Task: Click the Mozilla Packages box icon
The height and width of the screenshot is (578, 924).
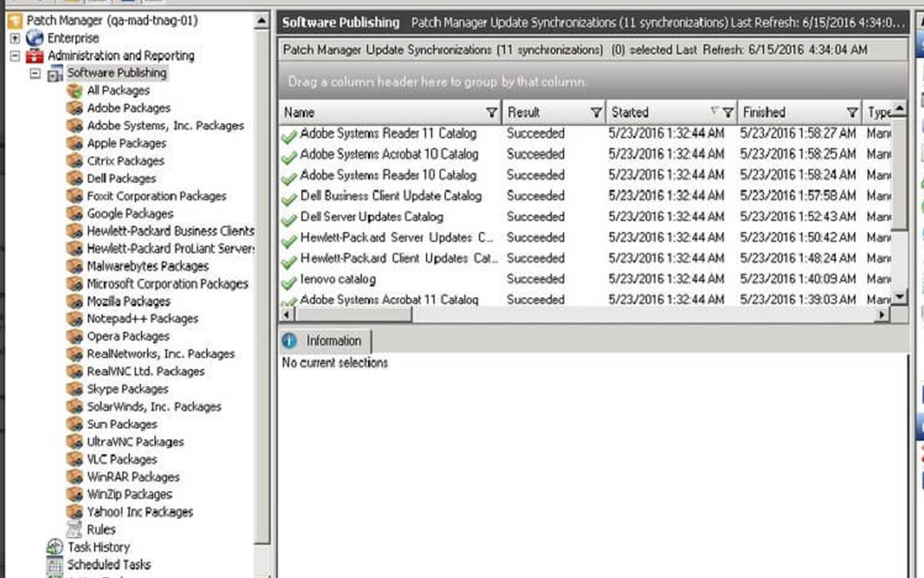Action: (74, 302)
